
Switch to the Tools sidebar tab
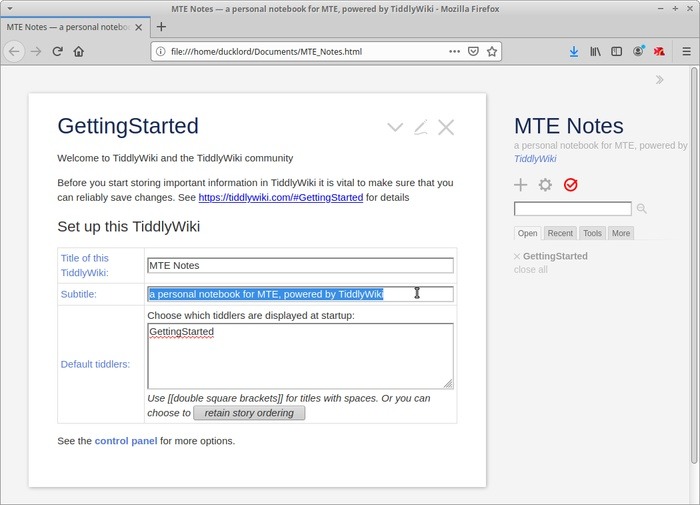592,233
